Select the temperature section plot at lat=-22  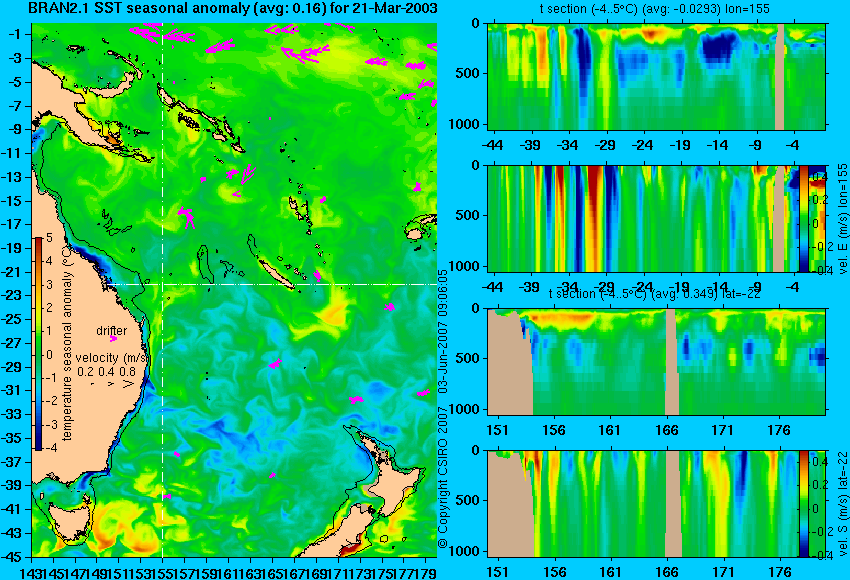tap(657, 362)
